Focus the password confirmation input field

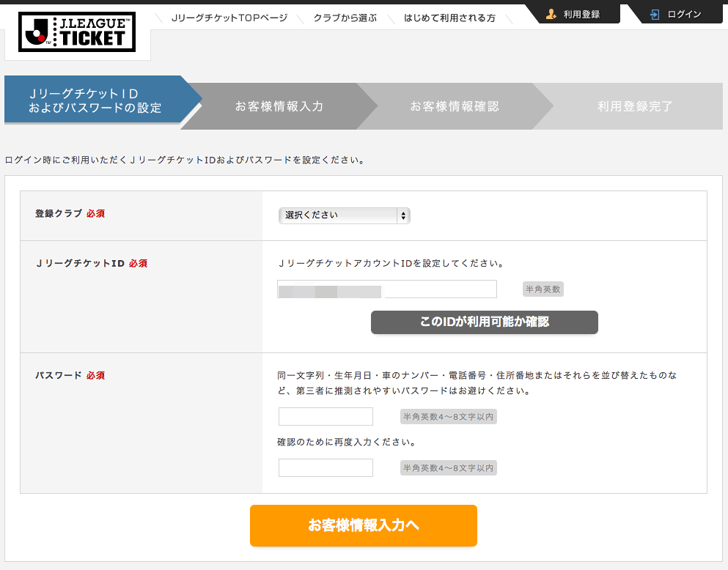pyautogui.click(x=326, y=467)
